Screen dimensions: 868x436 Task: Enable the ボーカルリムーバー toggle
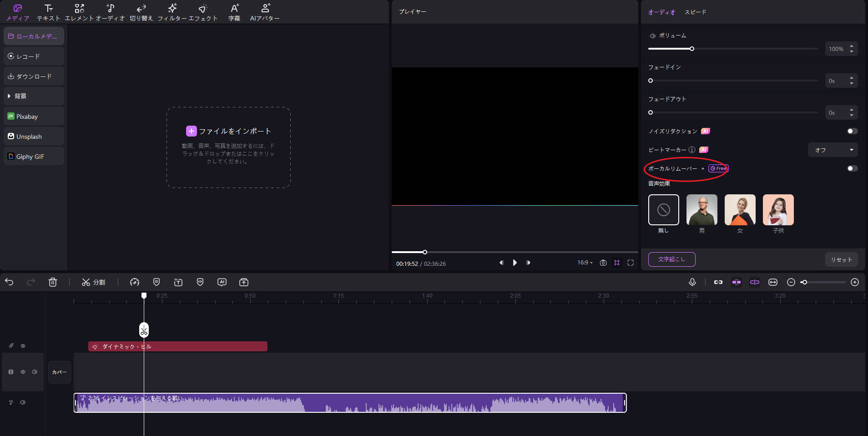point(852,168)
